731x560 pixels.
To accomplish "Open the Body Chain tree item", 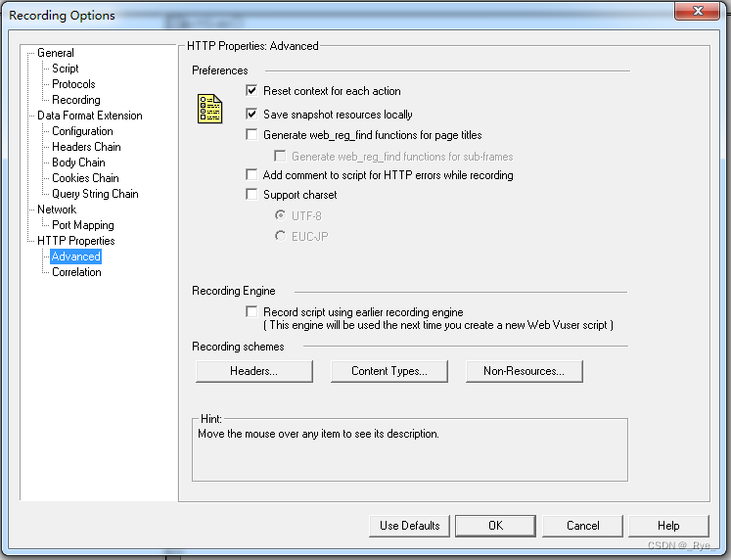I will pos(79,163).
